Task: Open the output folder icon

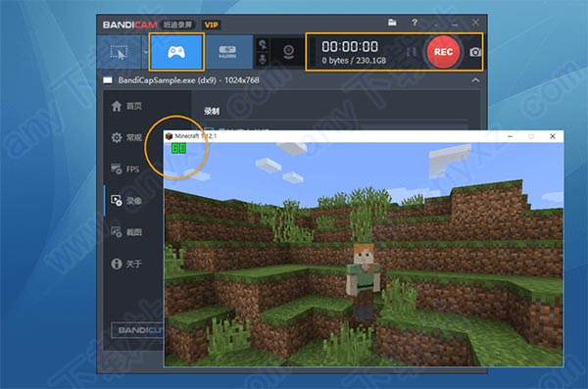Action: click(392, 23)
